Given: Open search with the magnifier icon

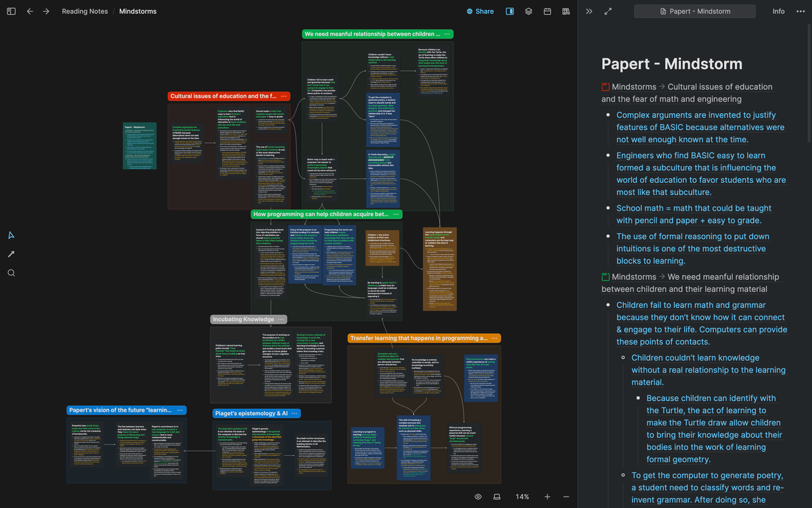Looking at the screenshot, I should tap(11, 273).
